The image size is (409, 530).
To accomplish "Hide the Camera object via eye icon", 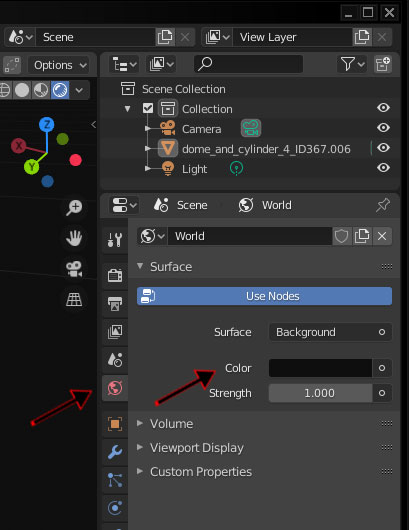I will coord(383,128).
